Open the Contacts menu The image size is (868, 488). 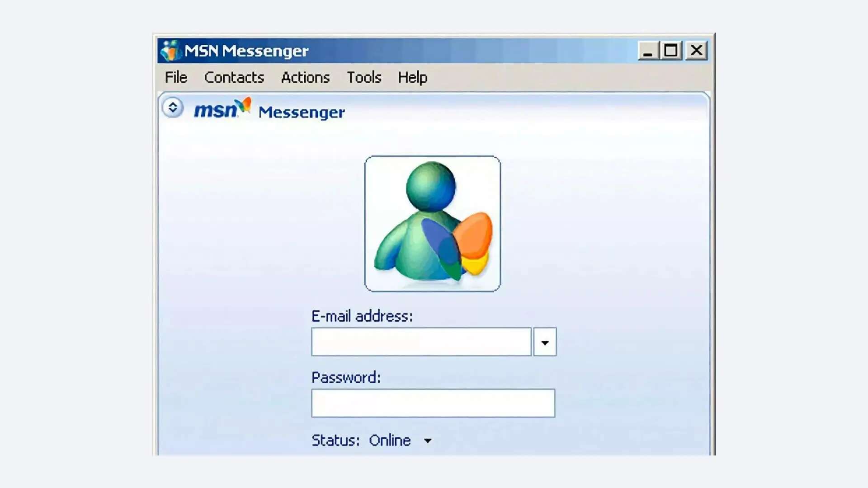(x=234, y=77)
